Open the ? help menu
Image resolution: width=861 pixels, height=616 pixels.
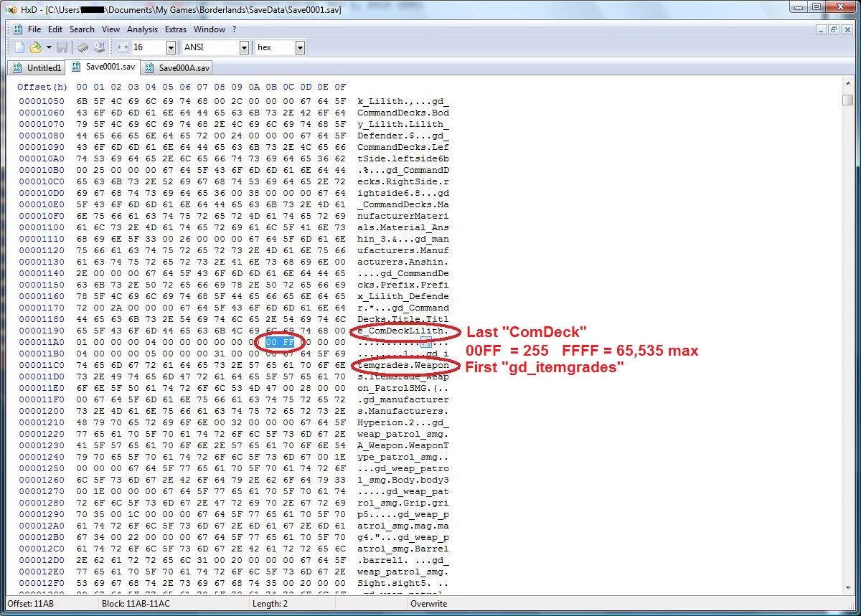click(234, 29)
